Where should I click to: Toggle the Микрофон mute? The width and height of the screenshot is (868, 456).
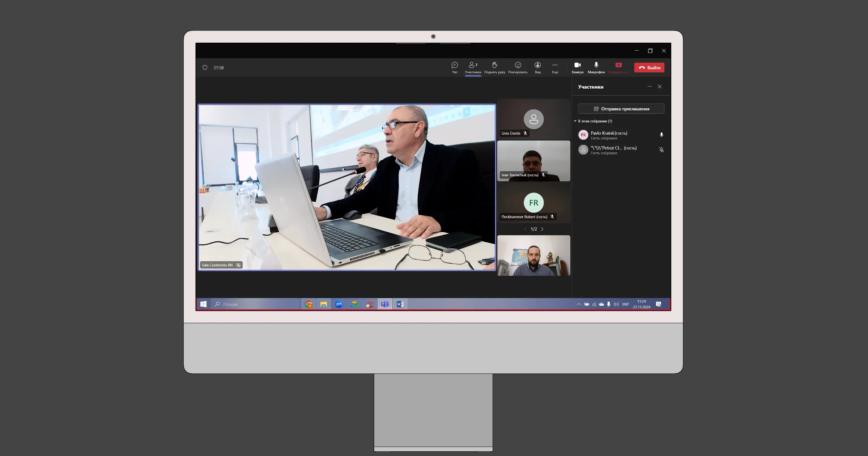[x=596, y=68]
